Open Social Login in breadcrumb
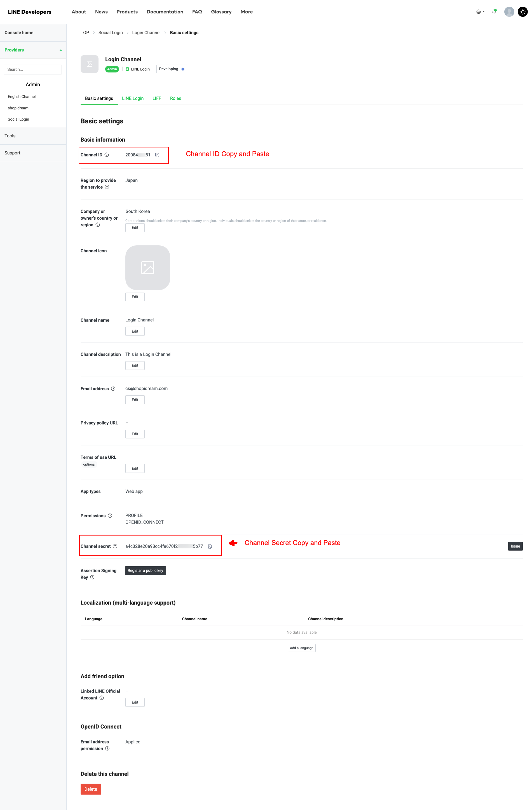The width and height of the screenshot is (532, 810). point(111,33)
